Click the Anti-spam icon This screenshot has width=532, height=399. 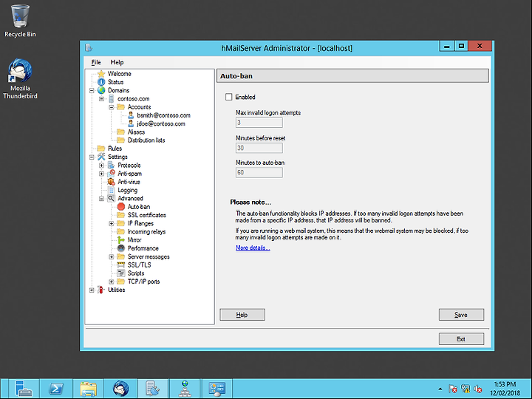(111, 174)
